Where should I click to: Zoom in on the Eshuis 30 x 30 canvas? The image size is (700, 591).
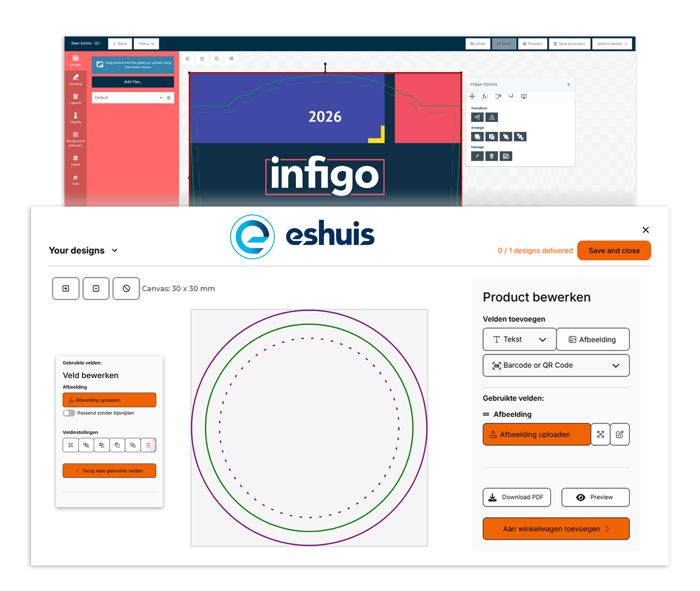[66, 289]
